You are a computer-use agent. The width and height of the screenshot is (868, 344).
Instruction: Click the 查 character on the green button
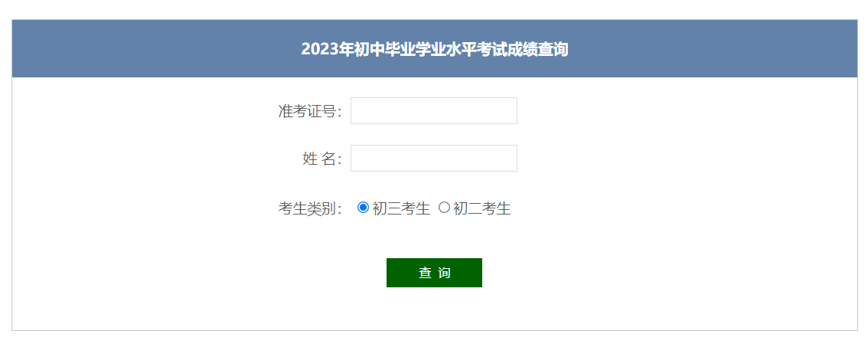[x=425, y=273]
